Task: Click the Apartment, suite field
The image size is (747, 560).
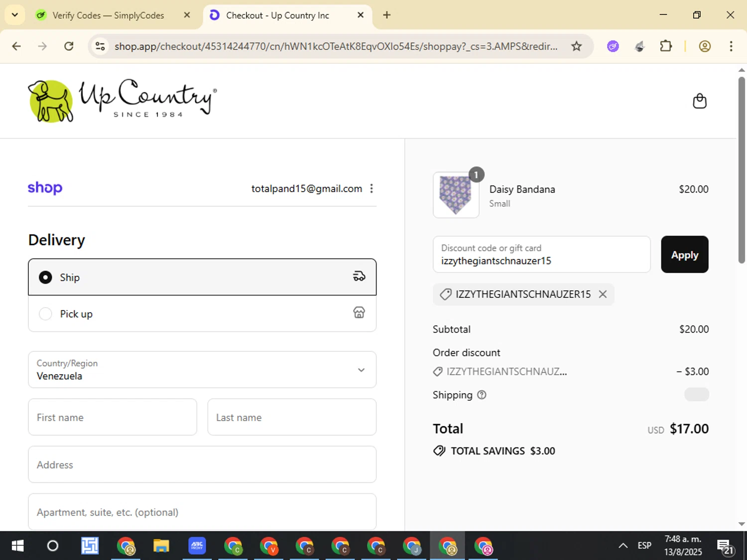Action: tap(202, 512)
